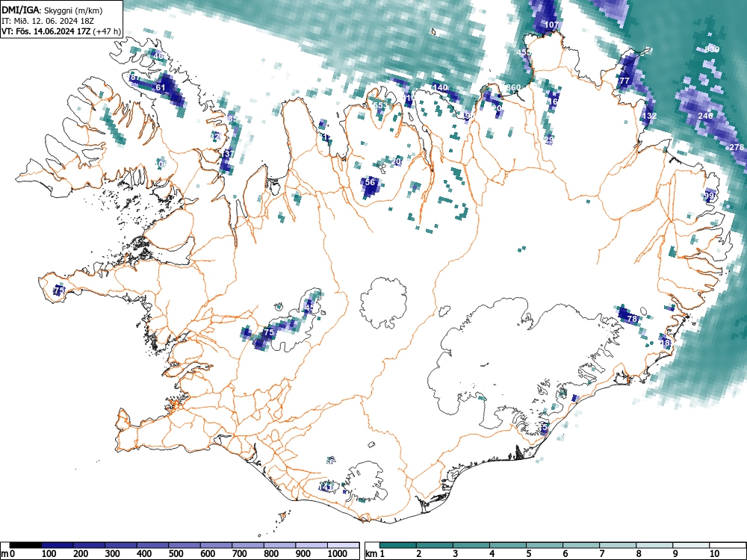The width and height of the screenshot is (747, 560).
Task: Click the '77' value on the northeast peninsula
Action: 624,81
